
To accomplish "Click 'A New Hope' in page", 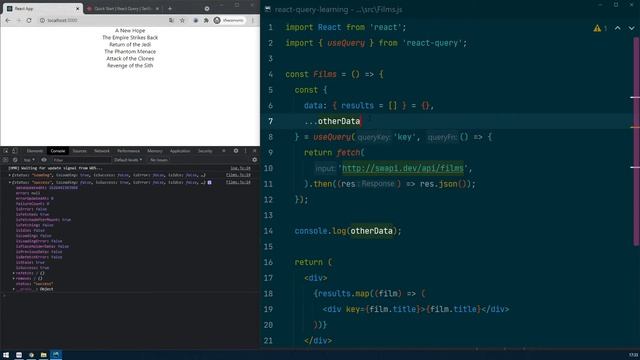I will 130,31.
